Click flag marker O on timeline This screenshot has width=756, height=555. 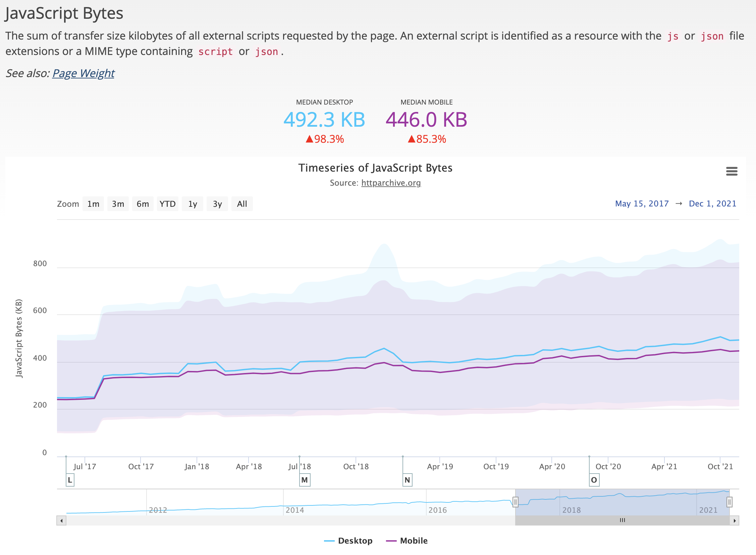click(594, 480)
